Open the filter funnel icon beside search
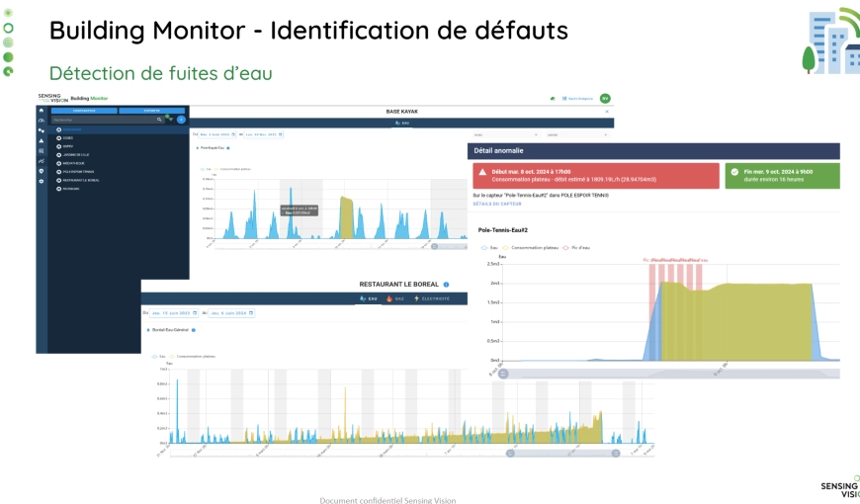 (x=170, y=119)
